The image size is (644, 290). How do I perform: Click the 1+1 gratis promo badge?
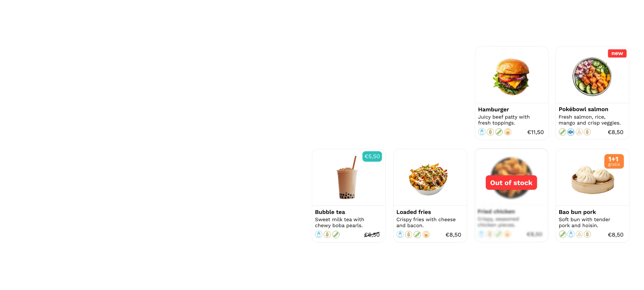[614, 161]
